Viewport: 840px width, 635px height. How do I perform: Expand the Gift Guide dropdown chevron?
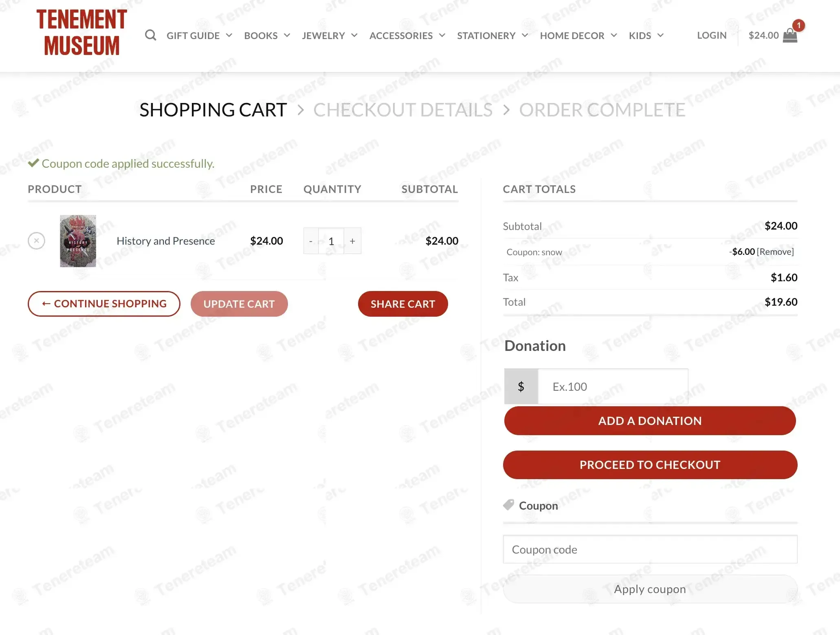[229, 35]
